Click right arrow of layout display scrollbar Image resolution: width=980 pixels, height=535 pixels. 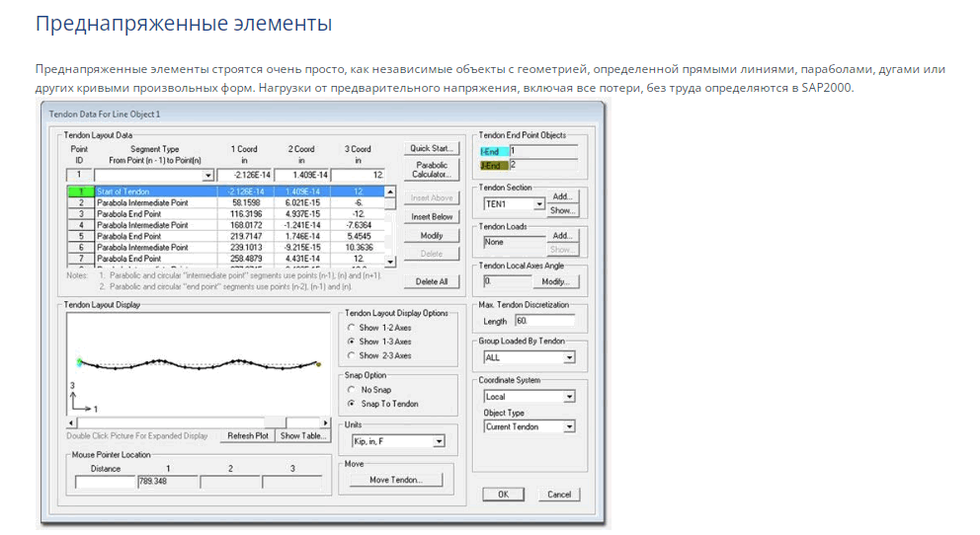click(325, 421)
